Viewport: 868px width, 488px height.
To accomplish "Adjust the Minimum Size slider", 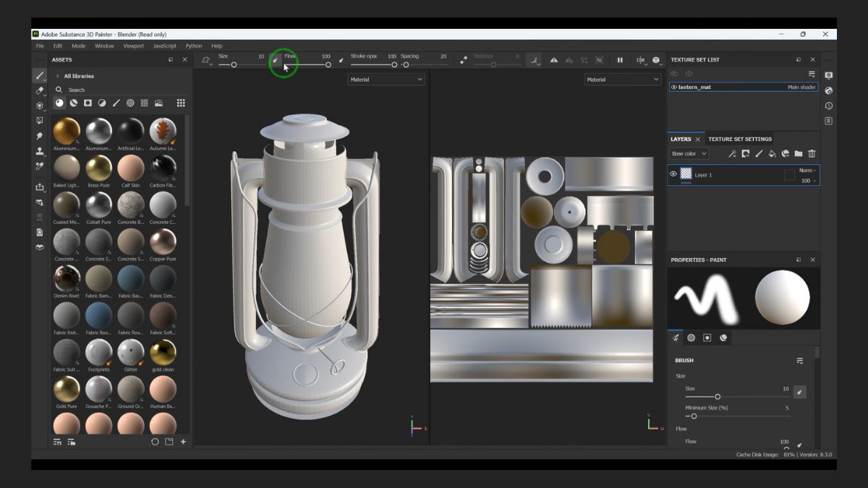I will 738,416.
